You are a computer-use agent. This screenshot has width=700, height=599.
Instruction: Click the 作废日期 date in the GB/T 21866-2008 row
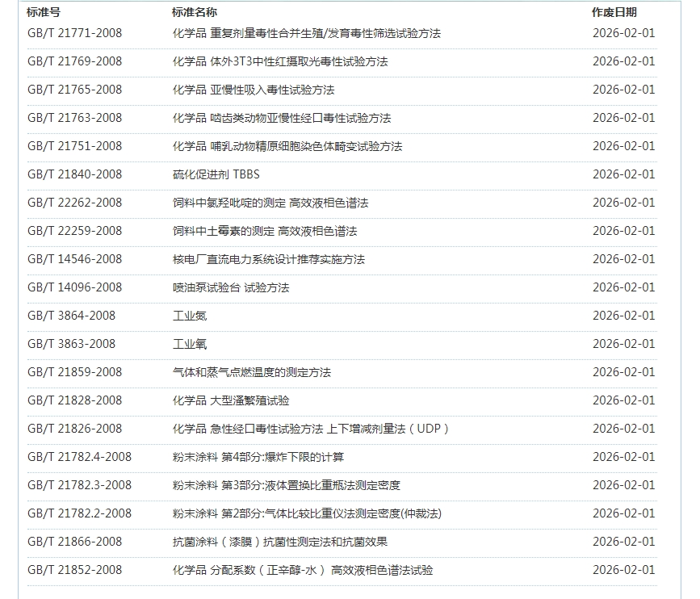623,542
